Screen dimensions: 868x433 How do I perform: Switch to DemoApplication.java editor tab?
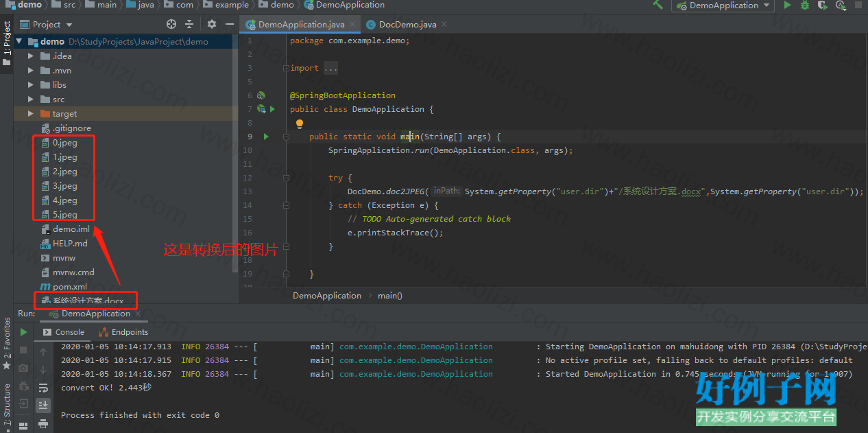pos(301,24)
